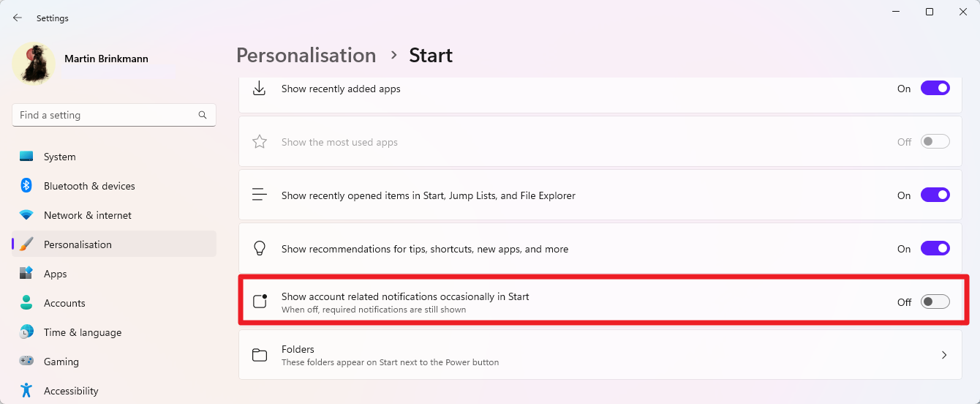Enable account related notifications toggle
The height and width of the screenshot is (404, 980).
tap(935, 302)
